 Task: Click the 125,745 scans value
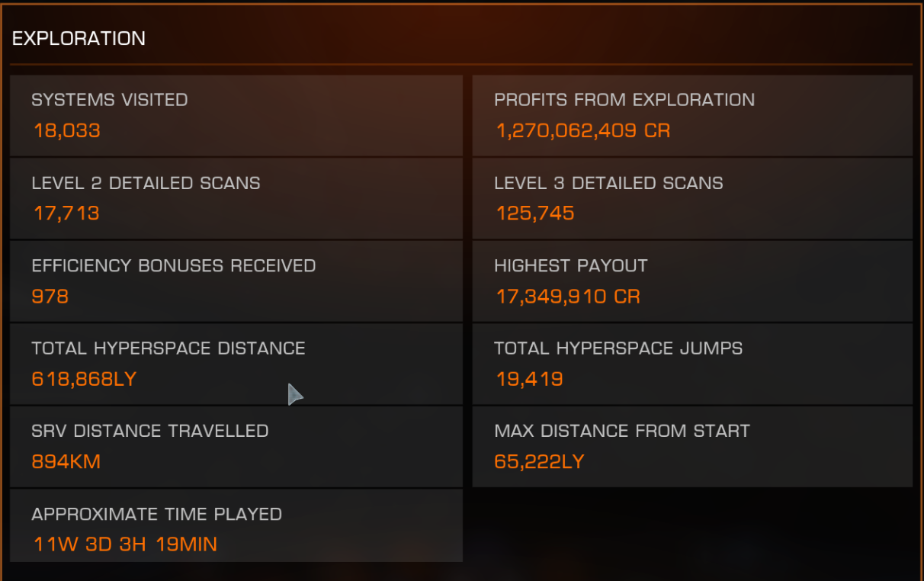coord(535,213)
